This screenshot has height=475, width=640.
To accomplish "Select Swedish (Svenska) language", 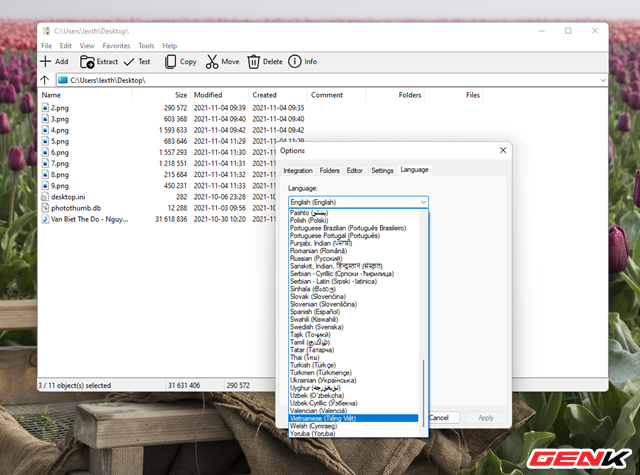I will (353, 327).
